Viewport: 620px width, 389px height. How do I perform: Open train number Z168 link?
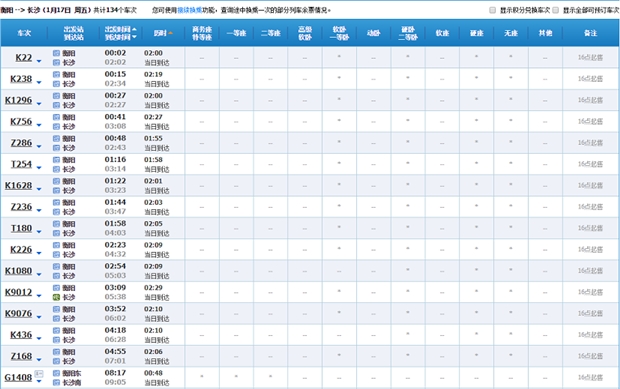click(x=21, y=357)
